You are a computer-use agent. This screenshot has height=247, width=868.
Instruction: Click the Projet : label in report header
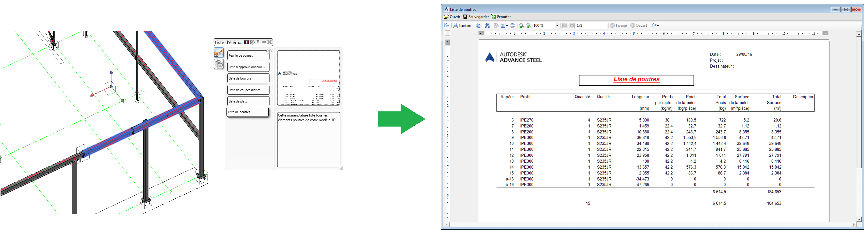716,61
